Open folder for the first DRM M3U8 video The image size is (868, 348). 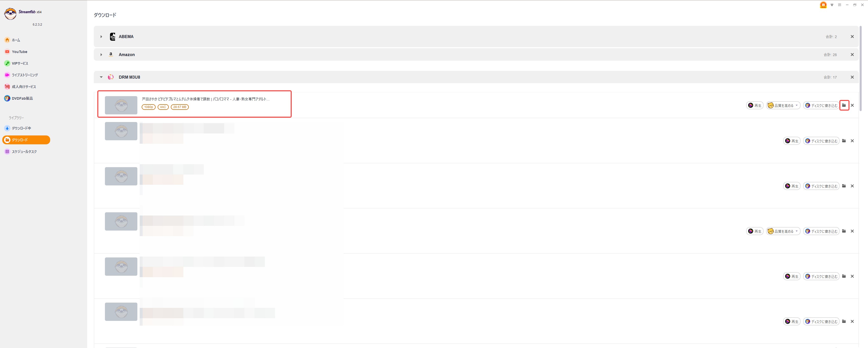pos(844,105)
